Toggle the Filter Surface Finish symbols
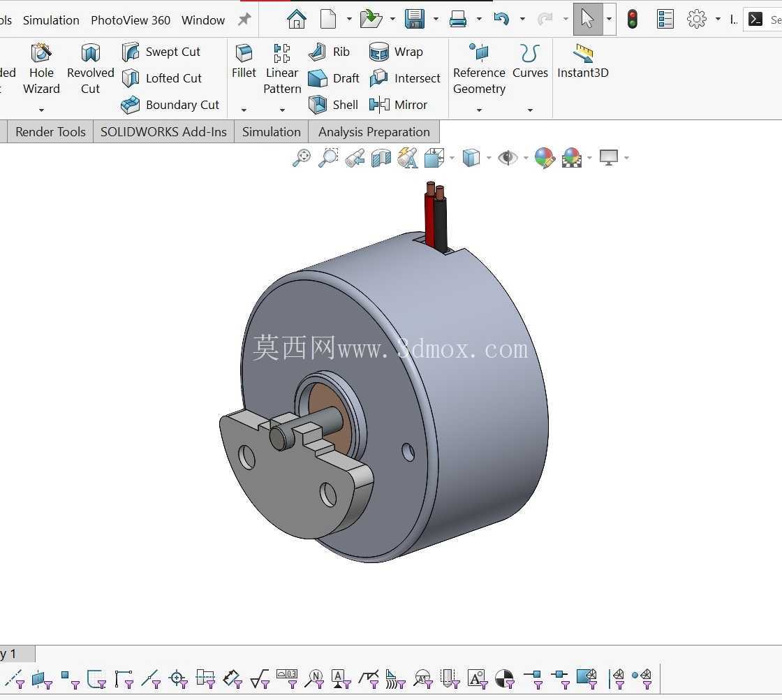Viewport: 782px width, 700px height. 259,680
